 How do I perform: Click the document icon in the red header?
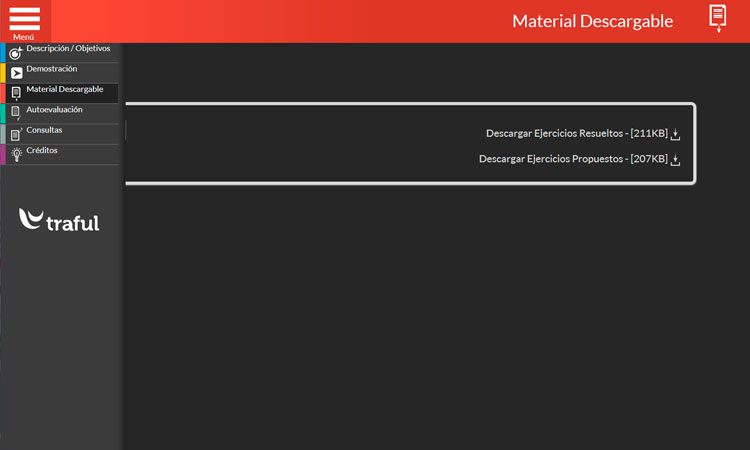point(717,18)
